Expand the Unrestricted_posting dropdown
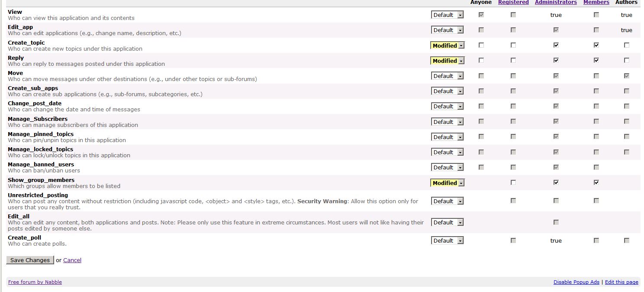 (x=448, y=201)
